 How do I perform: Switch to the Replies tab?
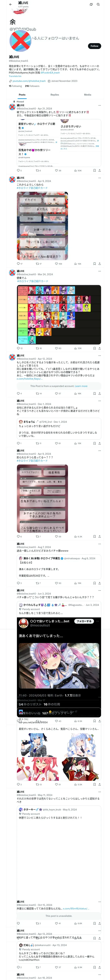tap(55, 95)
